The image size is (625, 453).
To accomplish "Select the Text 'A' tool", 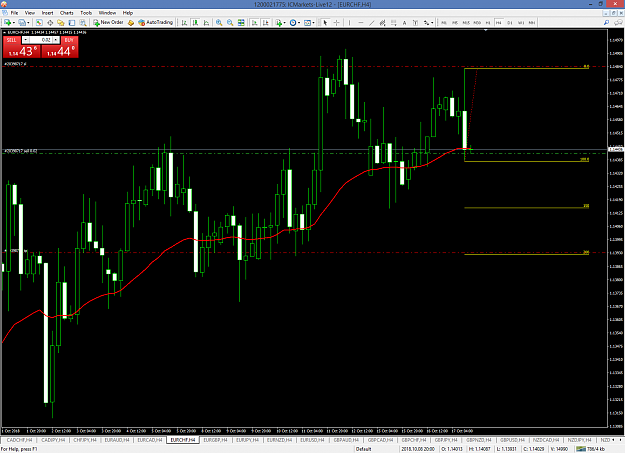I will [x=404, y=23].
